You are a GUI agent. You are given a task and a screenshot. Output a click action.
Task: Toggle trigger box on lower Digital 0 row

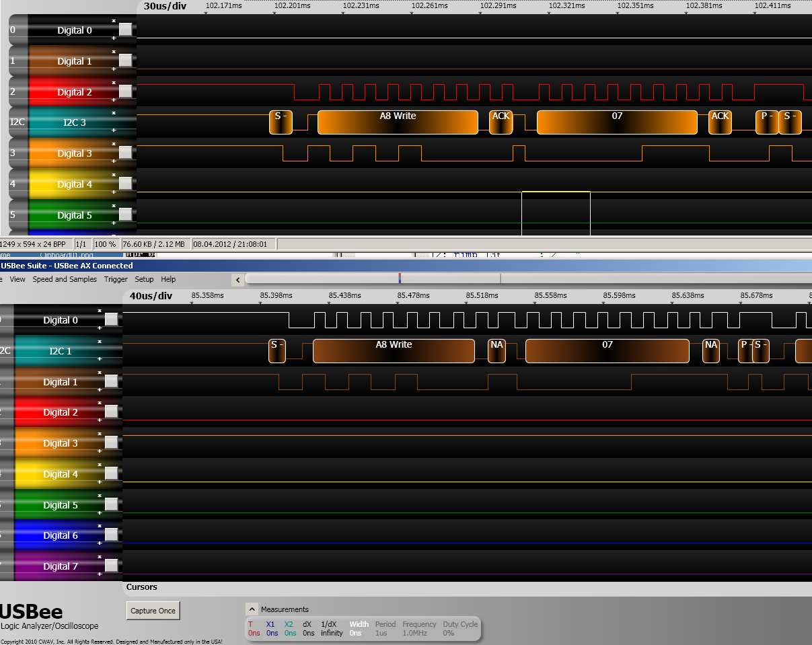tap(111, 319)
